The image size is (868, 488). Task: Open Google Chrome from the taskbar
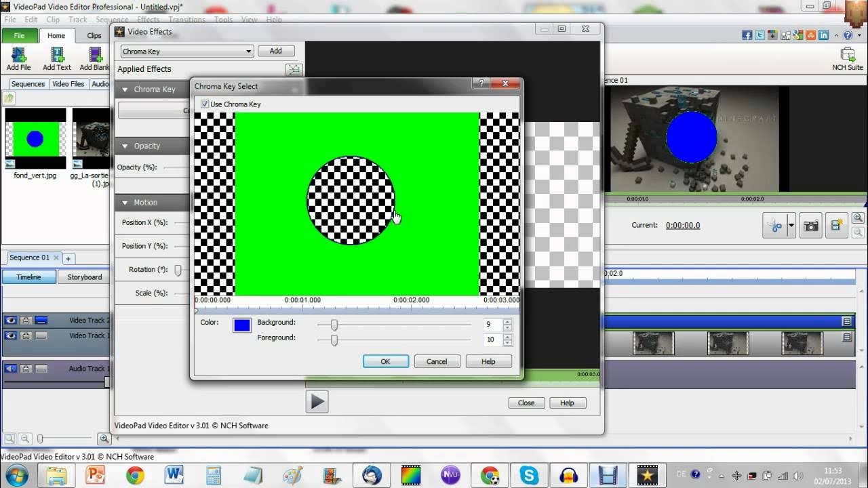tap(135, 475)
